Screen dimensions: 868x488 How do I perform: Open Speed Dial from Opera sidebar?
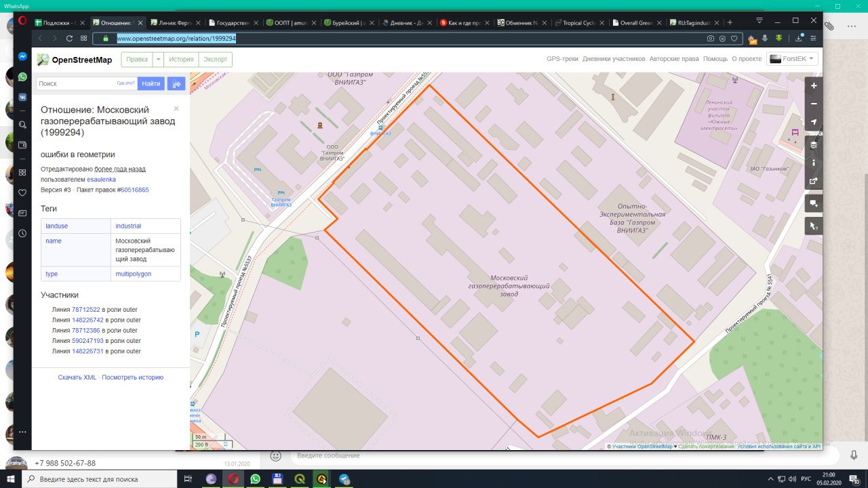click(x=22, y=172)
